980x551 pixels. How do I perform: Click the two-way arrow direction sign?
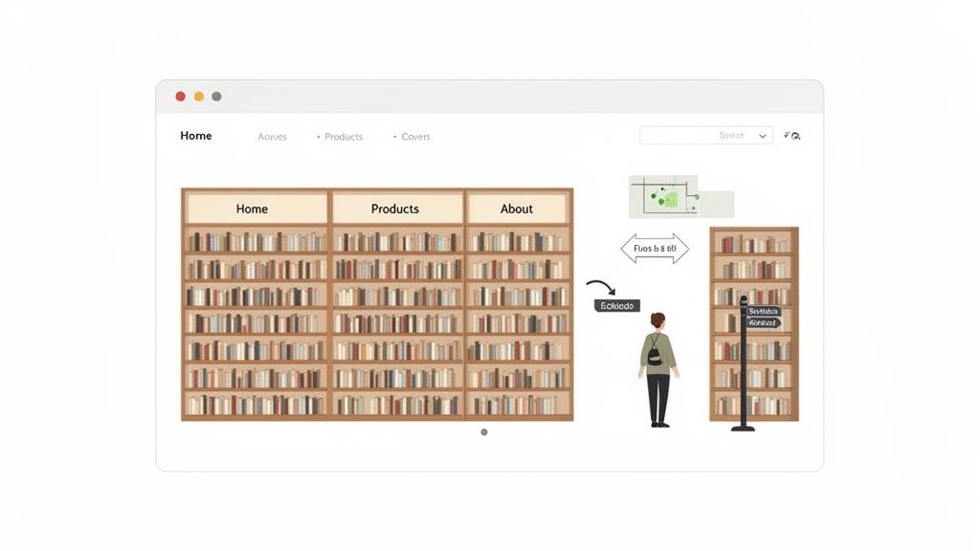point(654,249)
